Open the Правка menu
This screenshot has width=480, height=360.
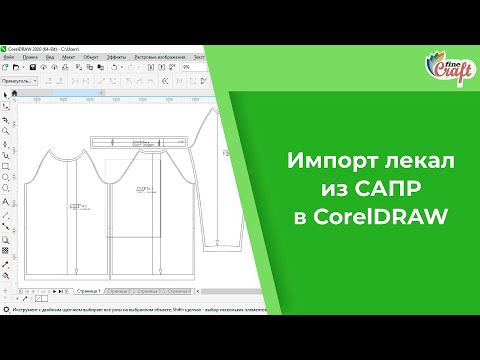[x=30, y=57]
